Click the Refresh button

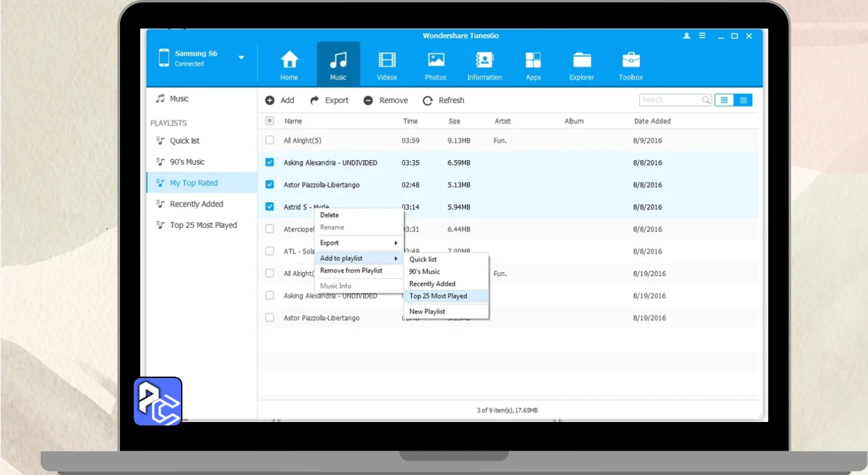[443, 100]
